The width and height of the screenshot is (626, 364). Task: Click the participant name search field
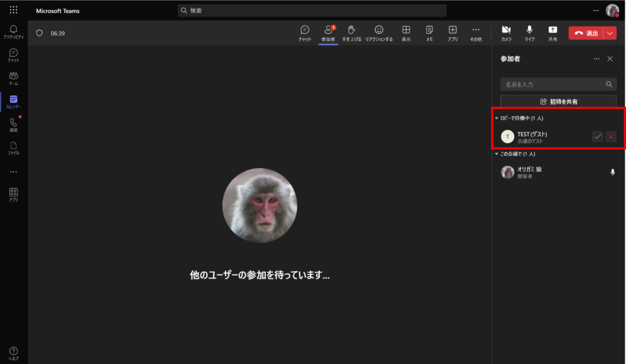[550, 84]
